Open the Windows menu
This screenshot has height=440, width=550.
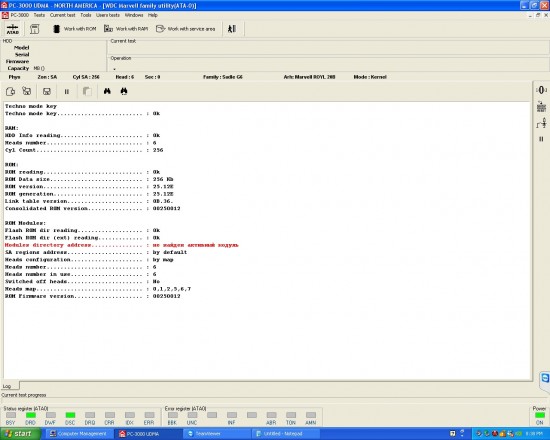(x=134, y=15)
